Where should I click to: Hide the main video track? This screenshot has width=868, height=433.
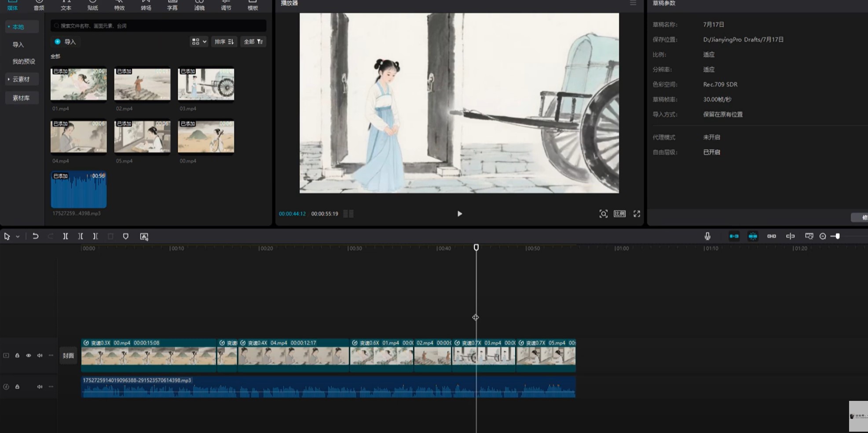pyautogui.click(x=29, y=356)
